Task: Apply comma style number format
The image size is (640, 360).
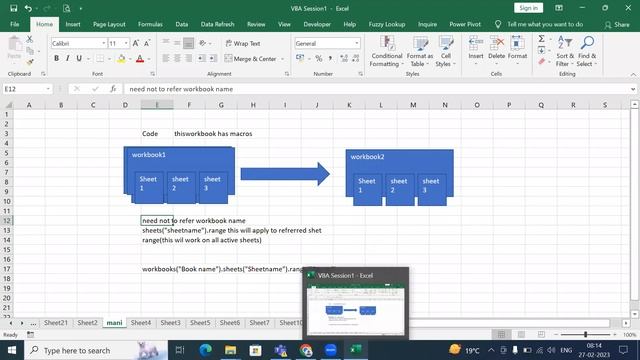Action: [330, 59]
